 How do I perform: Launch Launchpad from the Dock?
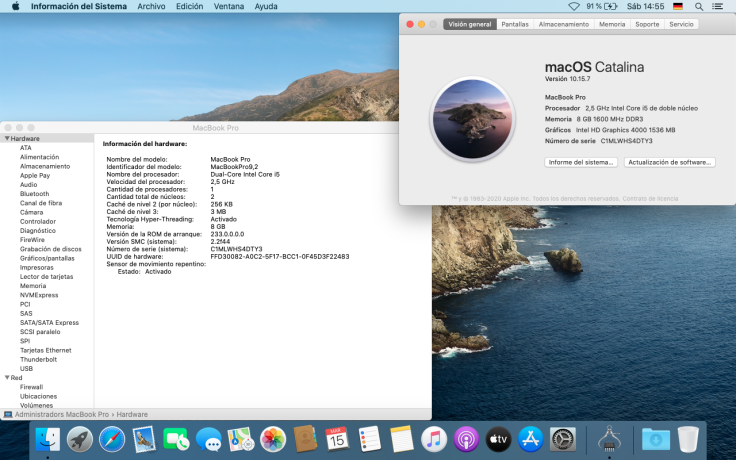80,439
